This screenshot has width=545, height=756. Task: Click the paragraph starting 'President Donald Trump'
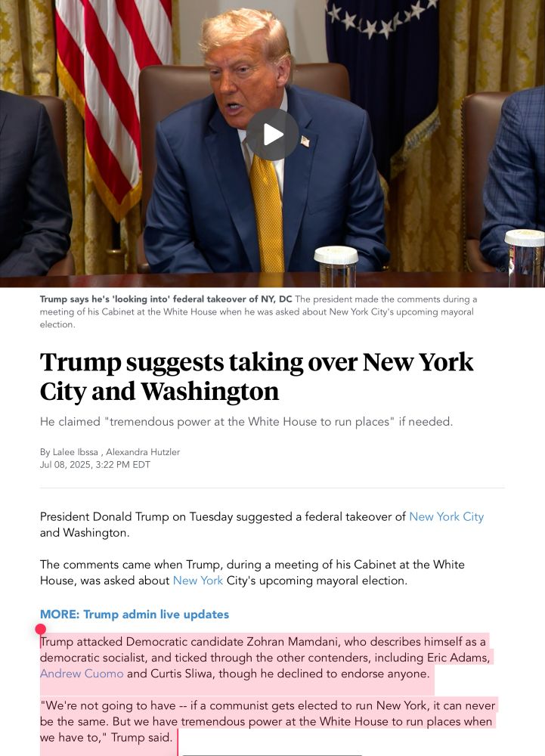point(262,525)
